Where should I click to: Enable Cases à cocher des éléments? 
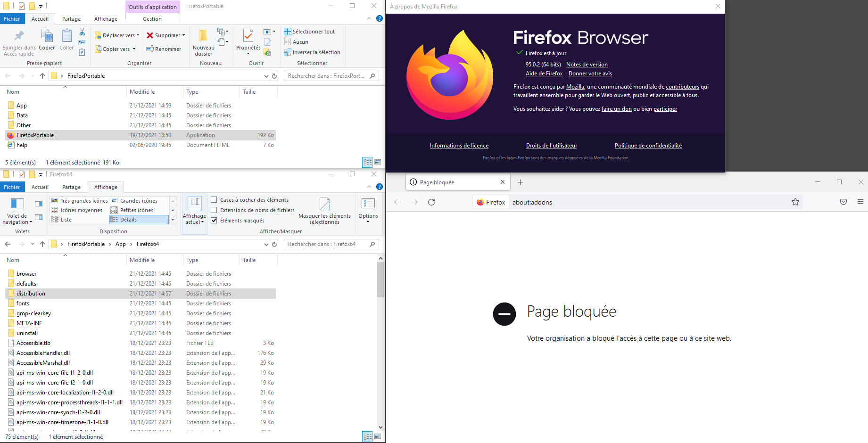(x=214, y=200)
